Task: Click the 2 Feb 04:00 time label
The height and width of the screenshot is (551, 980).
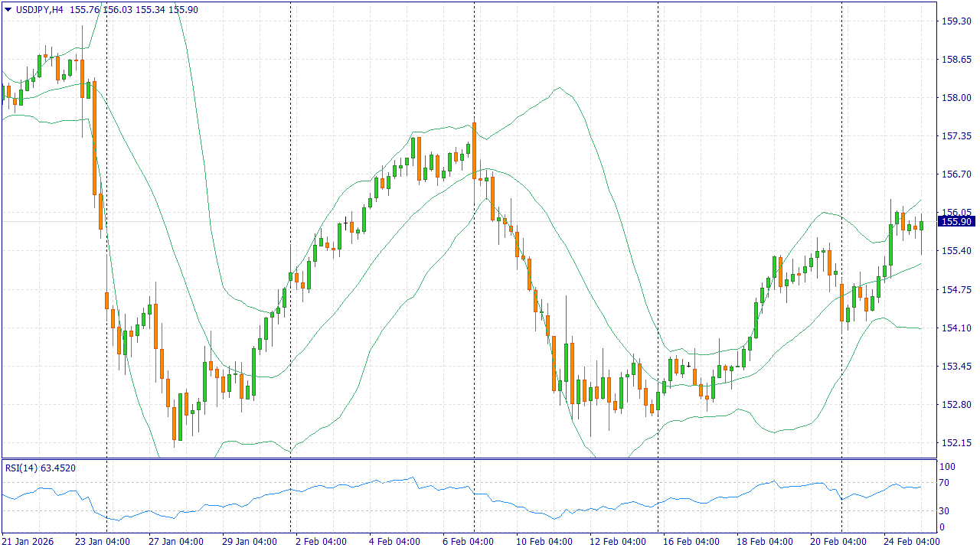Action: pos(322,542)
